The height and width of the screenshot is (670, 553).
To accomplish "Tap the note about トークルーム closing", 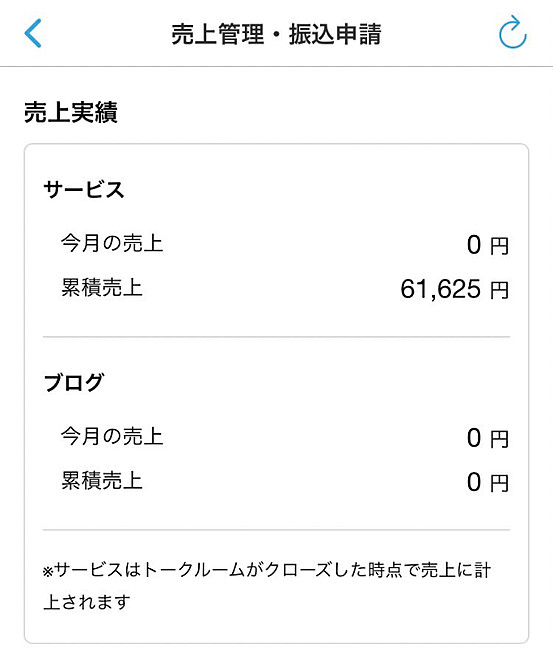I will 267,585.
